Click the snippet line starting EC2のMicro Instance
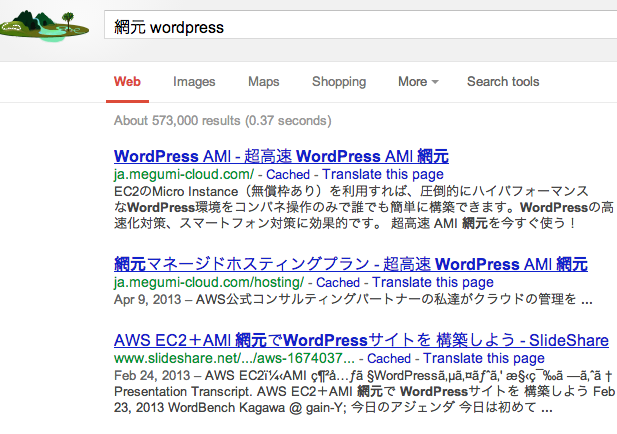617x434 pixels. tap(351, 191)
